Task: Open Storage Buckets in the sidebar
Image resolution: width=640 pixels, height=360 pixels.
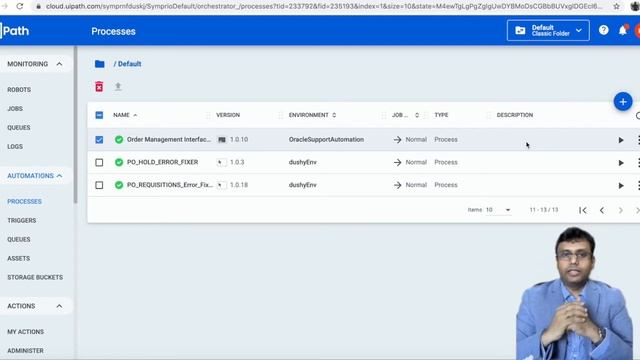Action: coord(35,278)
